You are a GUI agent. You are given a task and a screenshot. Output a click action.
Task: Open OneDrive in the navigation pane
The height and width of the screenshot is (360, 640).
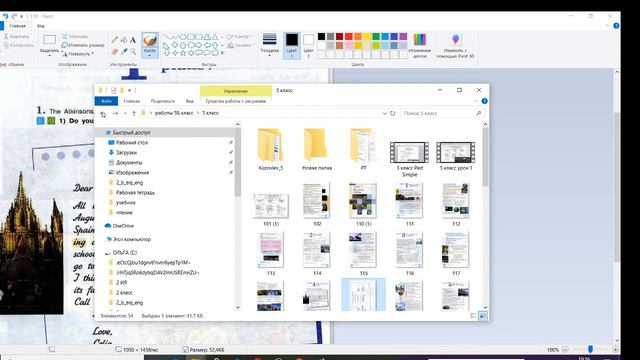(x=123, y=226)
